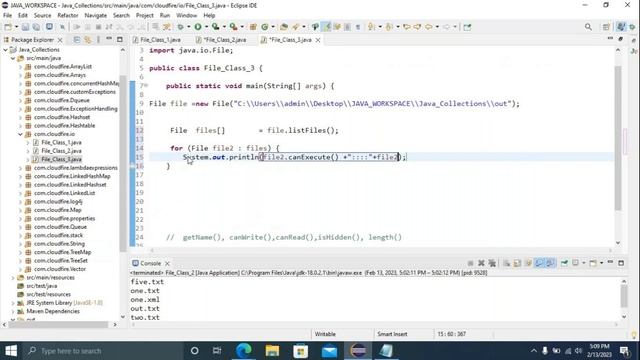
Task: Switch to the File_Class_2.java tab
Action: pos(224,40)
